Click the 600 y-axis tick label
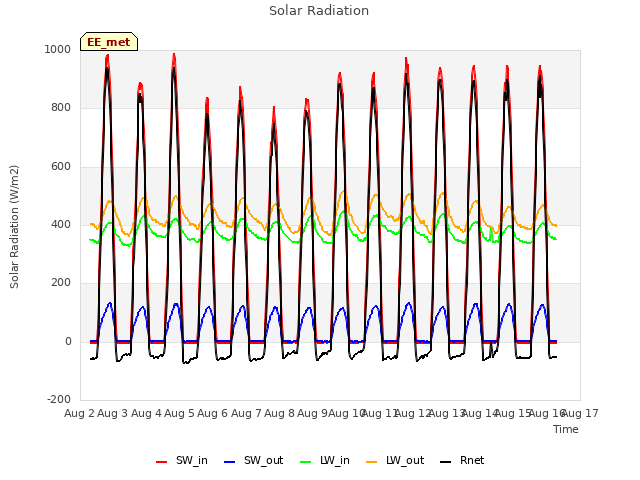The height and width of the screenshot is (480, 640). coord(61,167)
